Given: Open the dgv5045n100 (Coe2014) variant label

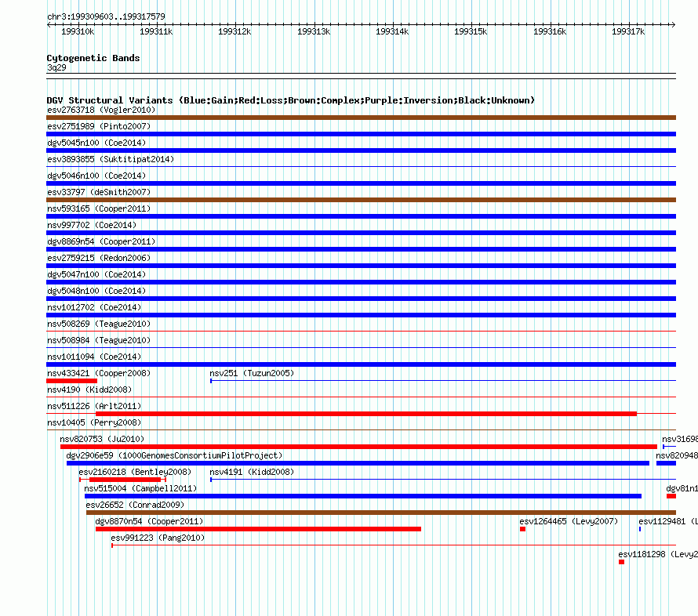Looking at the screenshot, I should (96, 143).
